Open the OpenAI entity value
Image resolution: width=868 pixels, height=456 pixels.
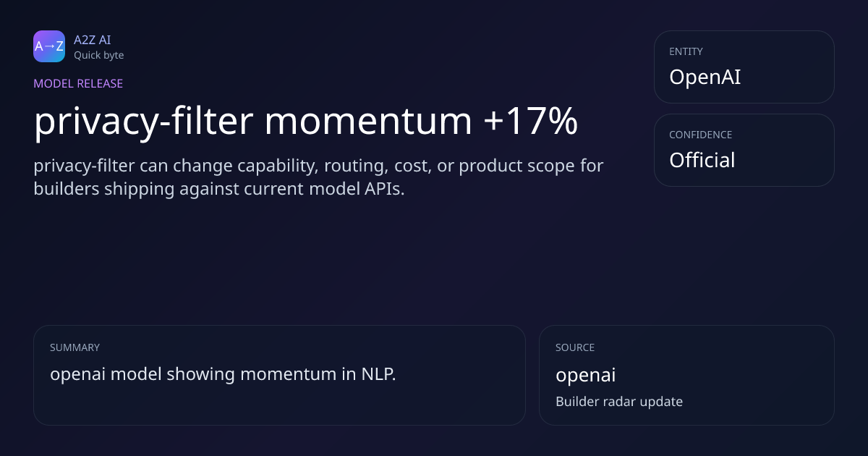(705, 77)
